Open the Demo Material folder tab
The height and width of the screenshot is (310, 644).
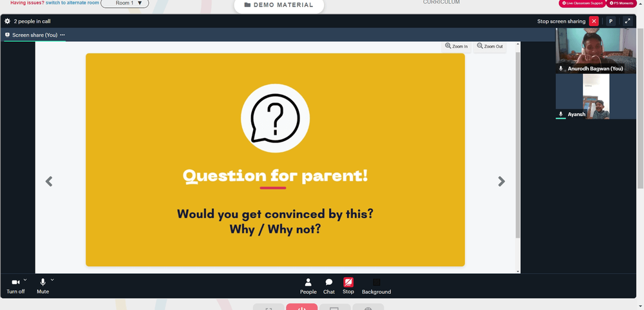(x=279, y=5)
